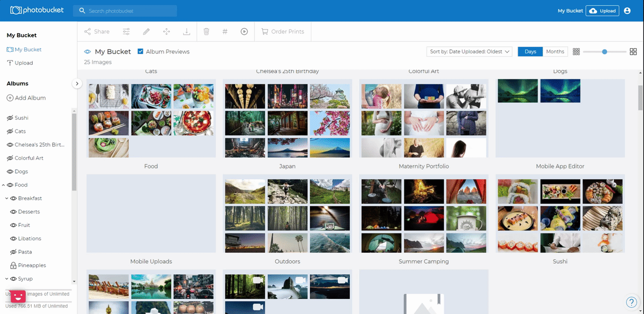The width and height of the screenshot is (644, 314).
Task: Open the Cats album preview title
Action: tap(151, 71)
